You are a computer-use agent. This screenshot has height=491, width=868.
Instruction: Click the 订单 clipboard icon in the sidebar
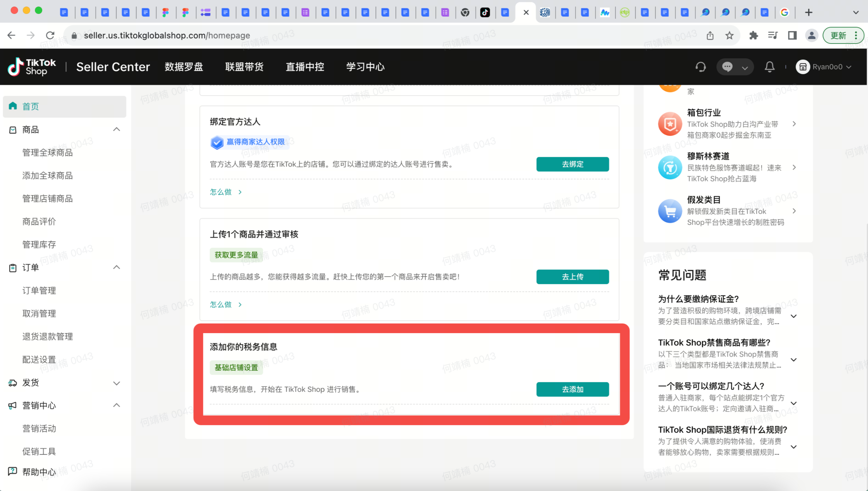click(x=13, y=268)
